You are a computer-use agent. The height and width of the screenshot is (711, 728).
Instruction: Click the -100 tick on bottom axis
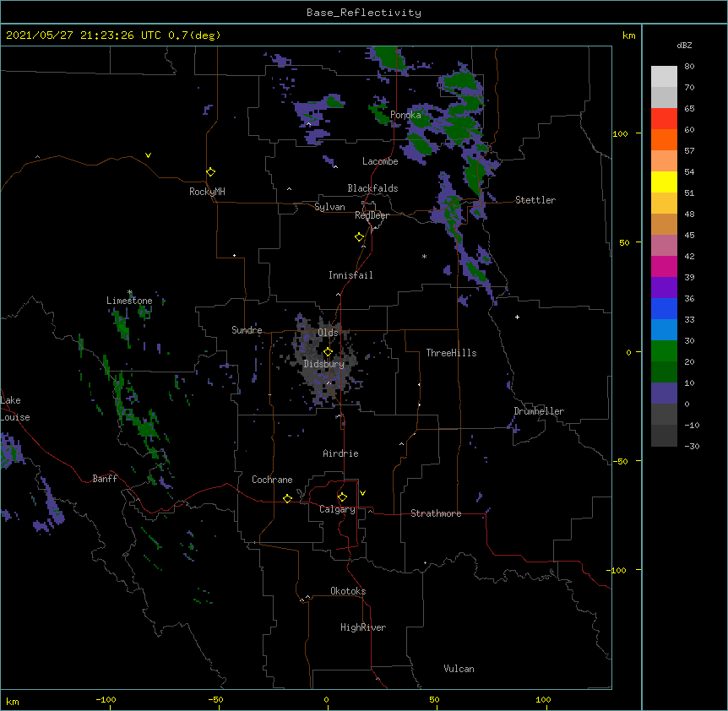[x=106, y=699]
